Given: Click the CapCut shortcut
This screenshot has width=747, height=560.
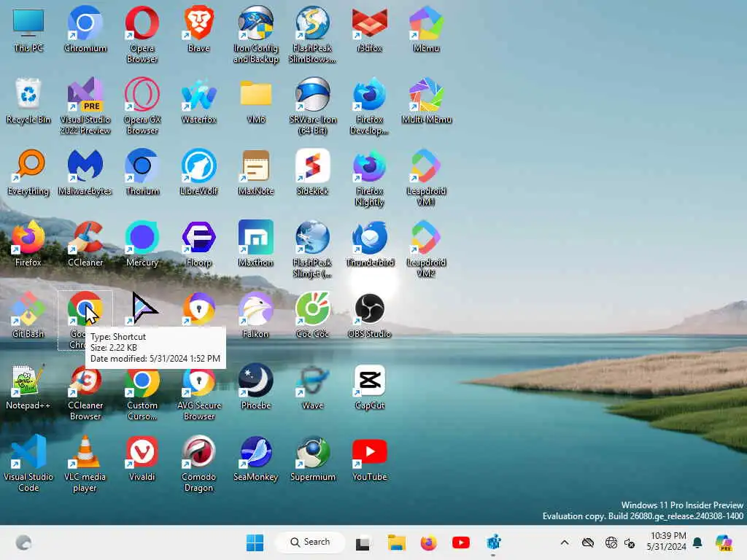Looking at the screenshot, I should [369, 386].
